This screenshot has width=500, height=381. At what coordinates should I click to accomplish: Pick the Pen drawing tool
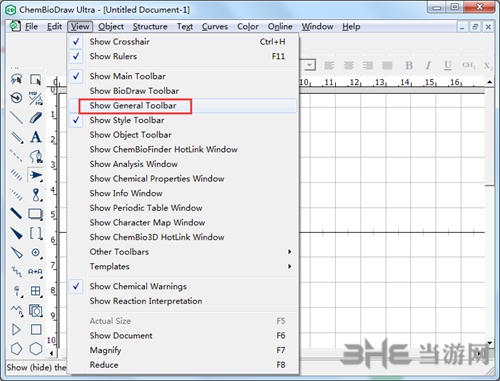[35, 156]
